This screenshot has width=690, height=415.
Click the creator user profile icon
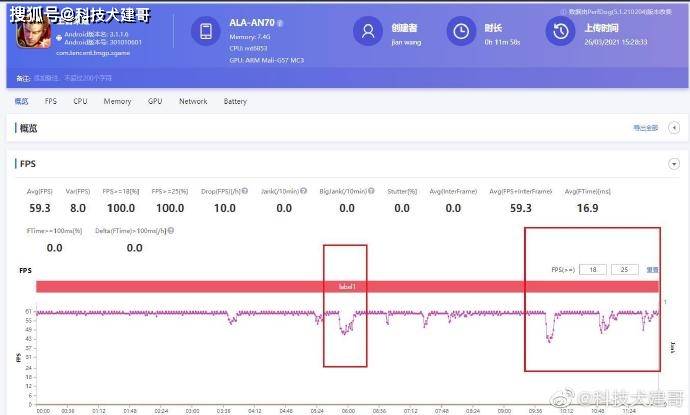tap(368, 31)
